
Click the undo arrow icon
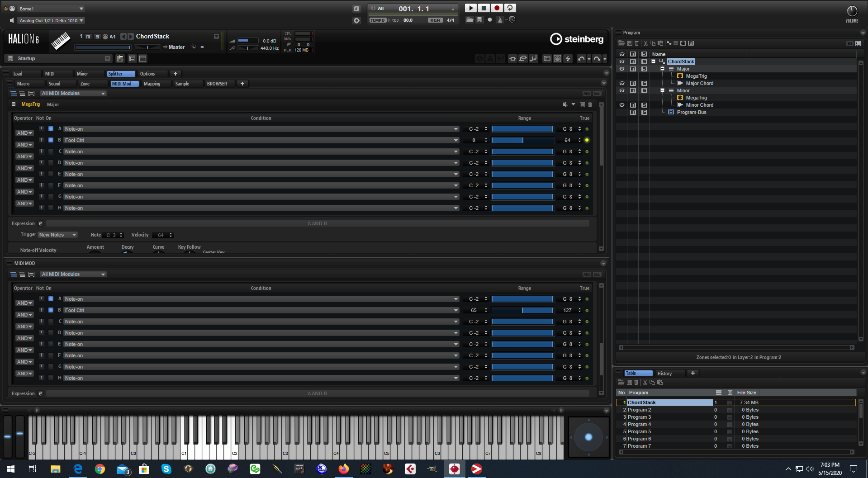click(581, 58)
